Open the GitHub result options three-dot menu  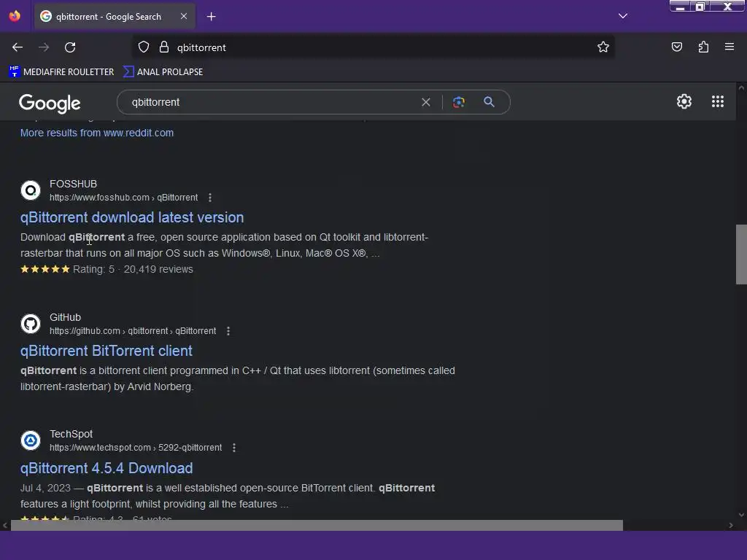[x=228, y=331]
